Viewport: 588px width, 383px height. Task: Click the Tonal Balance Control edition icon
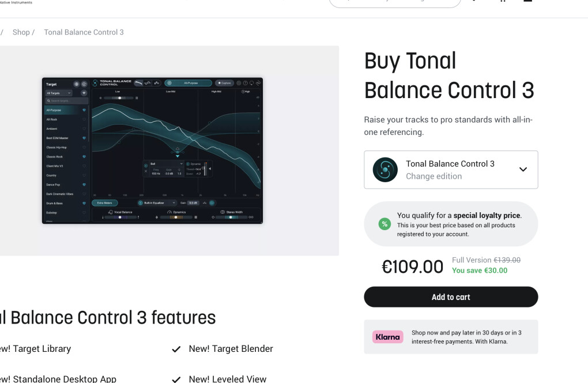click(x=385, y=170)
